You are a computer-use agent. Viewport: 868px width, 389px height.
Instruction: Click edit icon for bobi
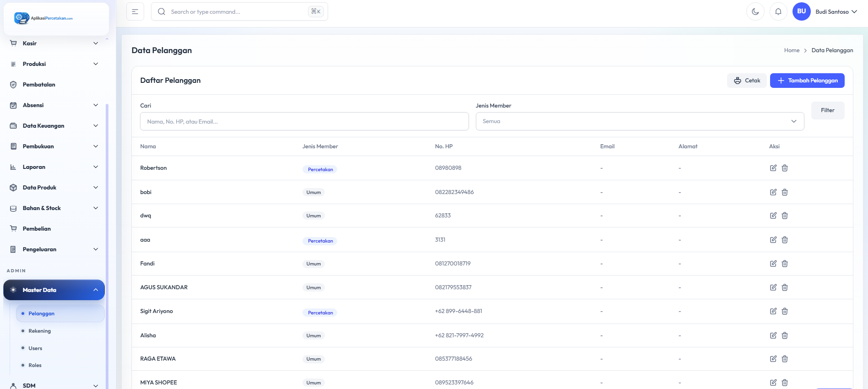pos(773,192)
